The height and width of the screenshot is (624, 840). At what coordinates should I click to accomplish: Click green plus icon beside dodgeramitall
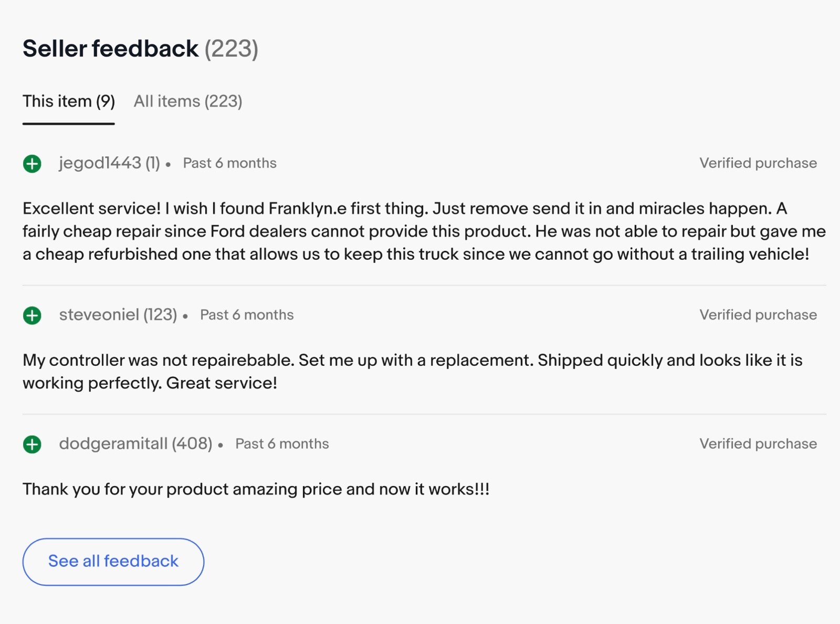coord(32,445)
